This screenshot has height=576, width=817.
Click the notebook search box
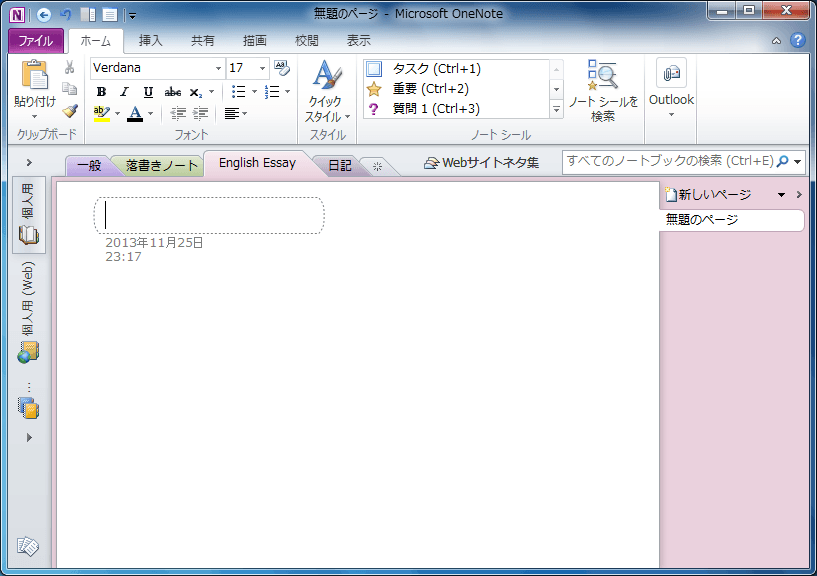670,161
